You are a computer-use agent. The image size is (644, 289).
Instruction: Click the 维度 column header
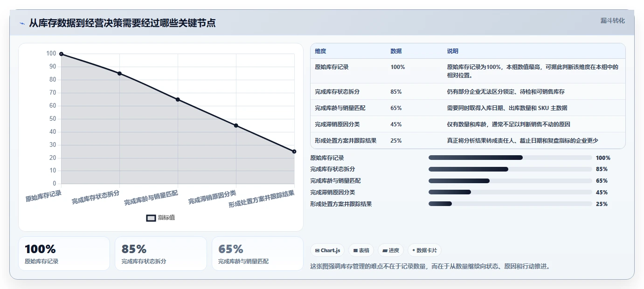320,51
